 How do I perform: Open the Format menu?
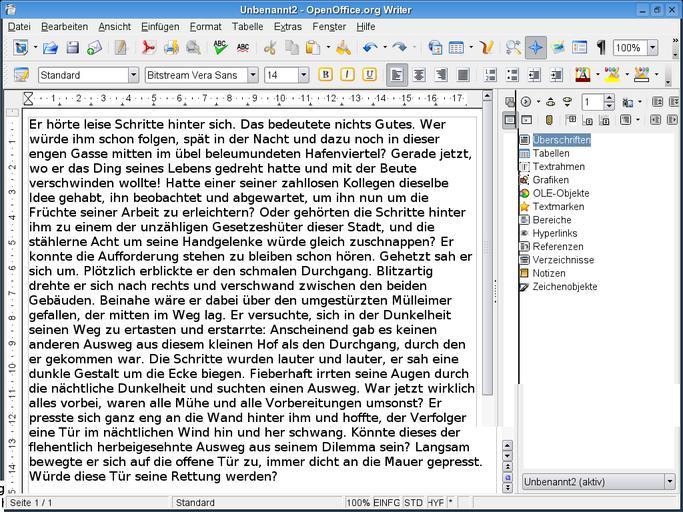205,26
